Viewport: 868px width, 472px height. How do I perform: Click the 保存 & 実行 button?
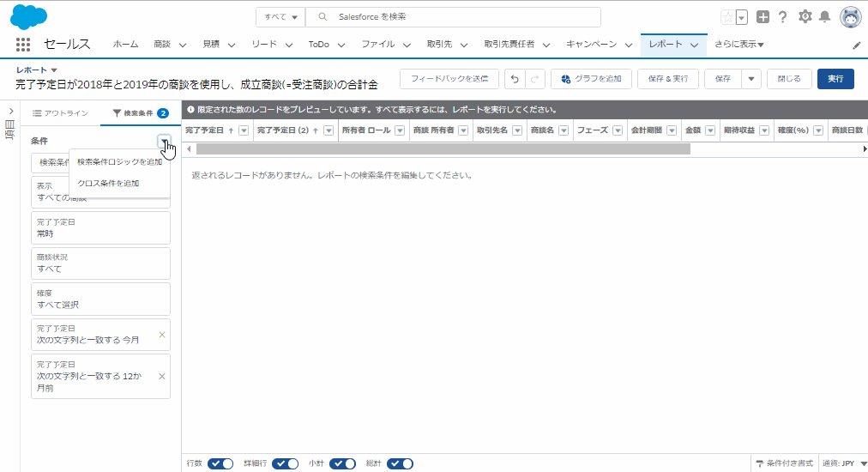pos(668,79)
